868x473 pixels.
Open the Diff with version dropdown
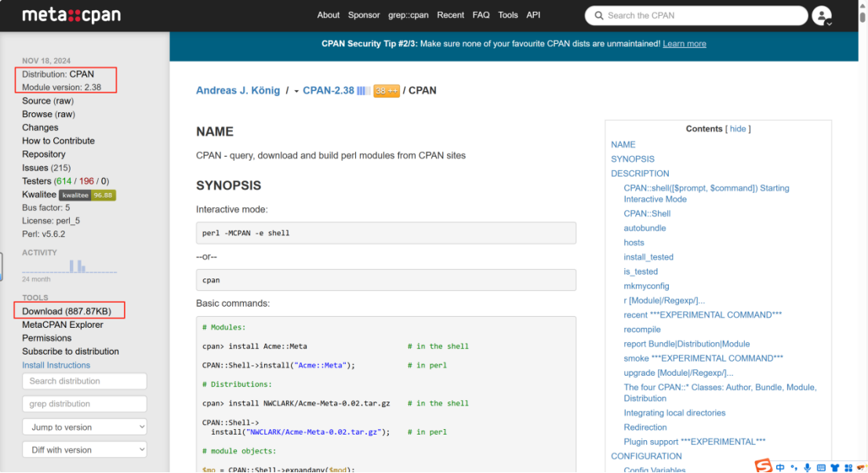(85, 449)
